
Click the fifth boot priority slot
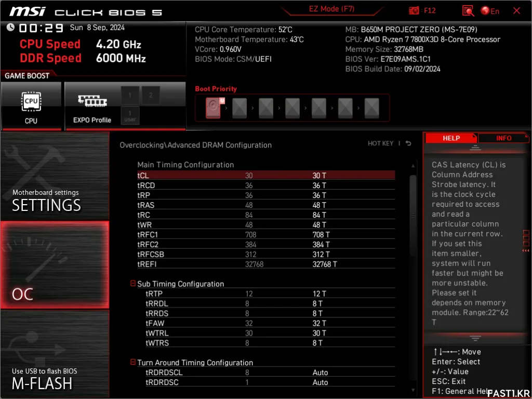point(319,108)
